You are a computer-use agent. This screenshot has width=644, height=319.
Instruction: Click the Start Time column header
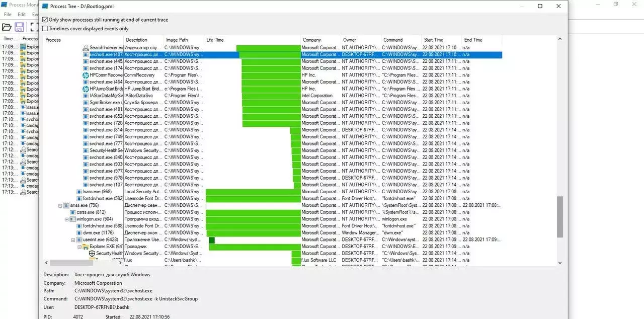(x=442, y=40)
